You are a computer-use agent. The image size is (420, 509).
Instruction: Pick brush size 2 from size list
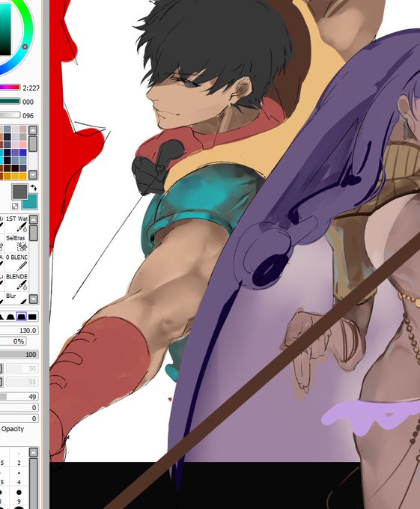coord(19,458)
